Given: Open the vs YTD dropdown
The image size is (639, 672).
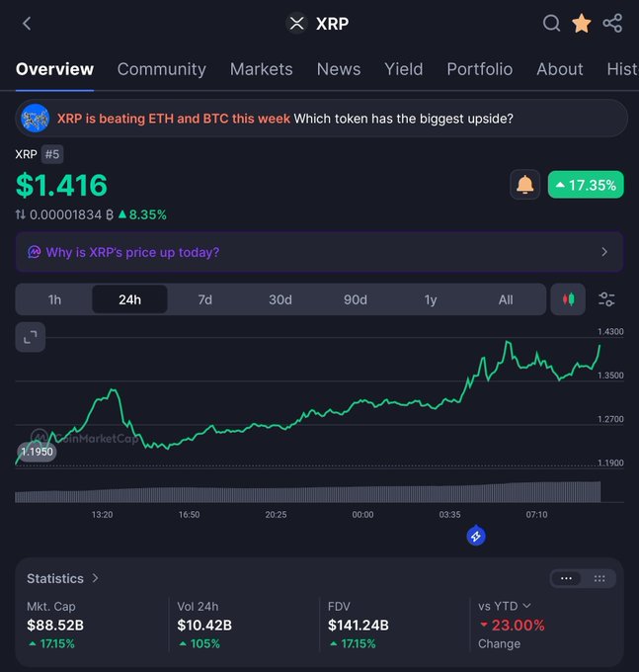Looking at the screenshot, I should (505, 606).
